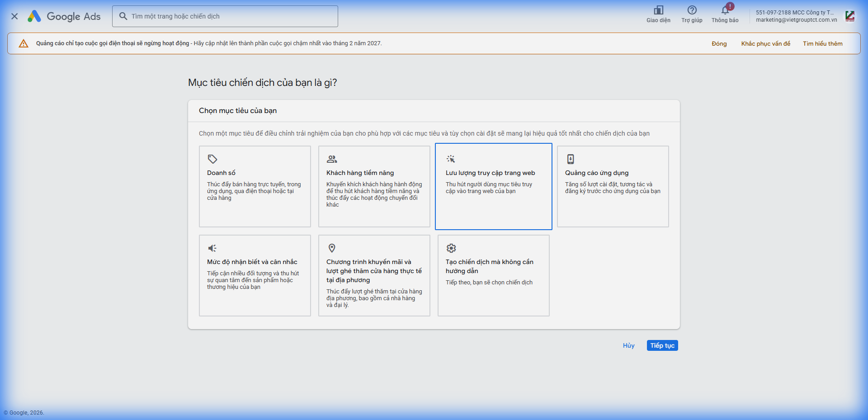Click the warning triangle icon in banner
This screenshot has height=420, width=868.
tap(24, 43)
